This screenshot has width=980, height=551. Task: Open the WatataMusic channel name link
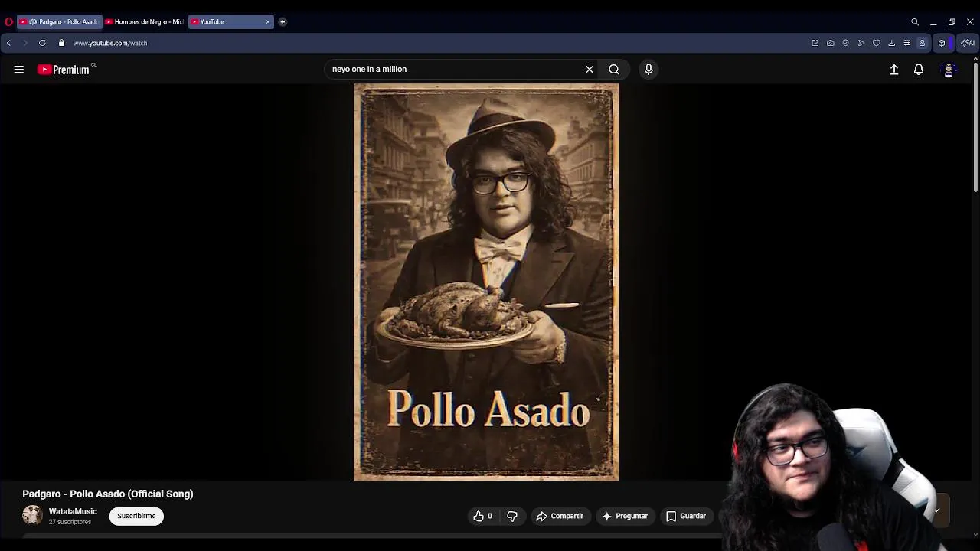[x=73, y=511]
